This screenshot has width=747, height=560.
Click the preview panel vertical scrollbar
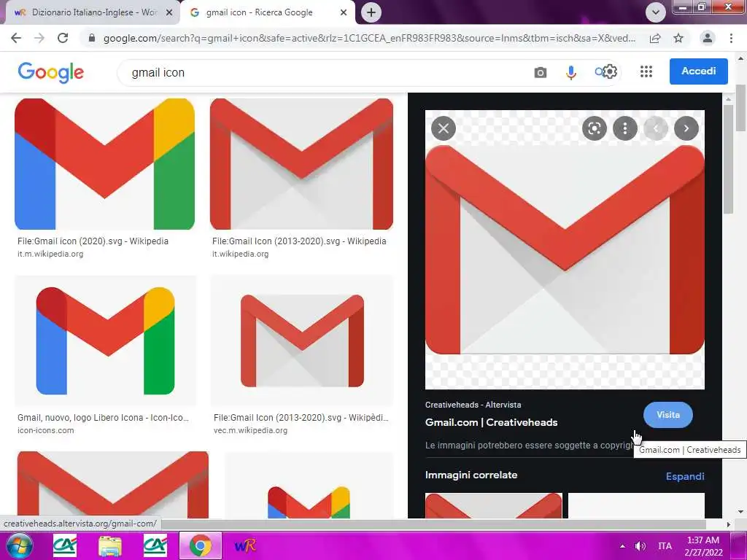[x=728, y=160]
